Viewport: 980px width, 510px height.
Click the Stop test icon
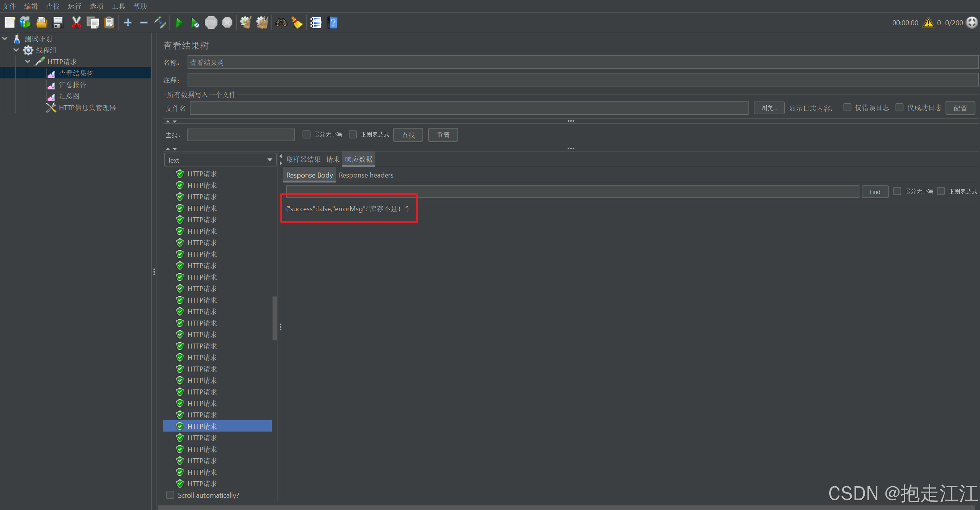tap(211, 23)
